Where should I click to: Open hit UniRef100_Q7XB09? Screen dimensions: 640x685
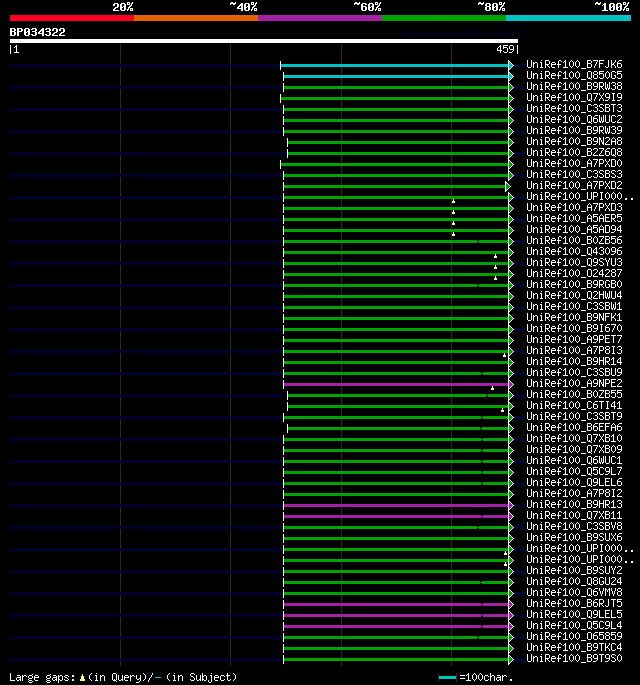(x=574, y=450)
